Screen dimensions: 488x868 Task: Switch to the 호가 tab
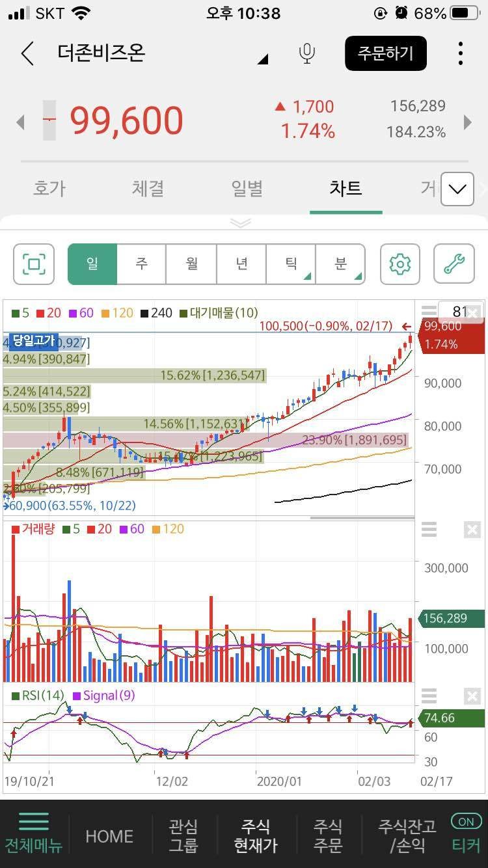49,189
